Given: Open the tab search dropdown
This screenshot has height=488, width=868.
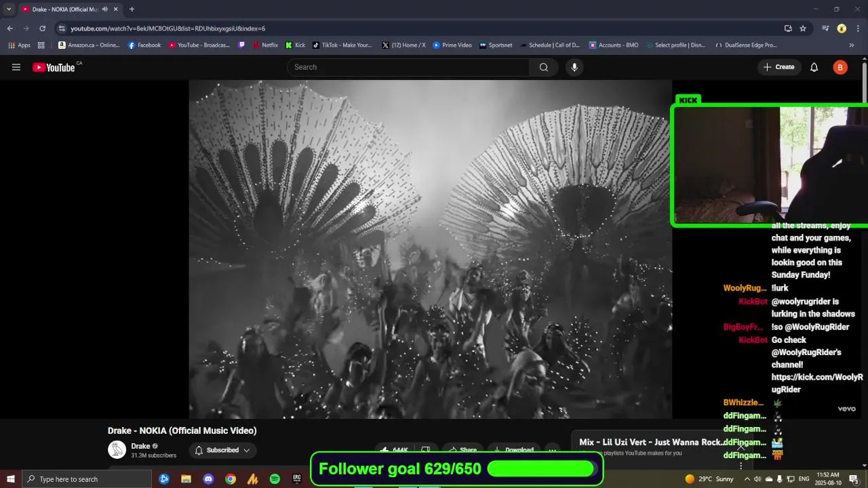Looking at the screenshot, I should 9,9.
